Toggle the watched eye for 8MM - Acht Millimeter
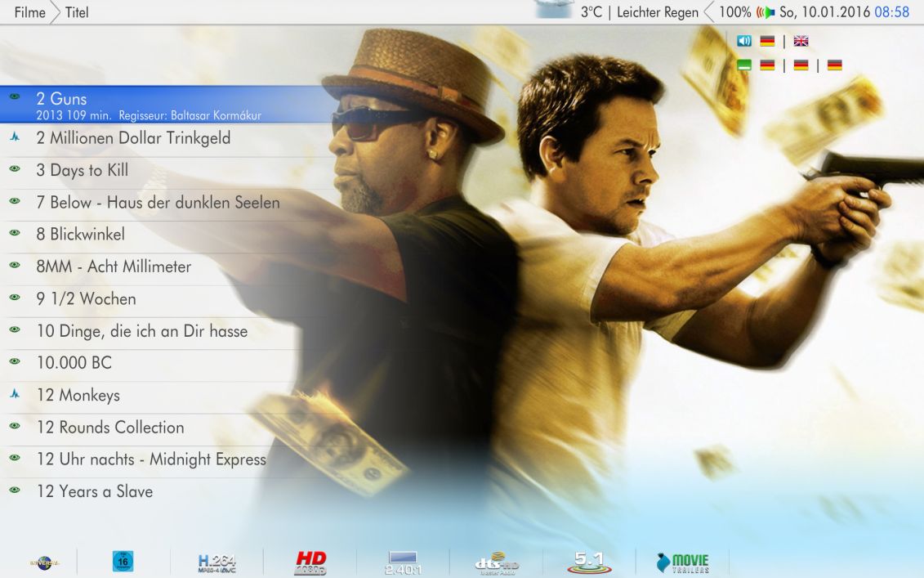This screenshot has width=924, height=578. (15, 266)
